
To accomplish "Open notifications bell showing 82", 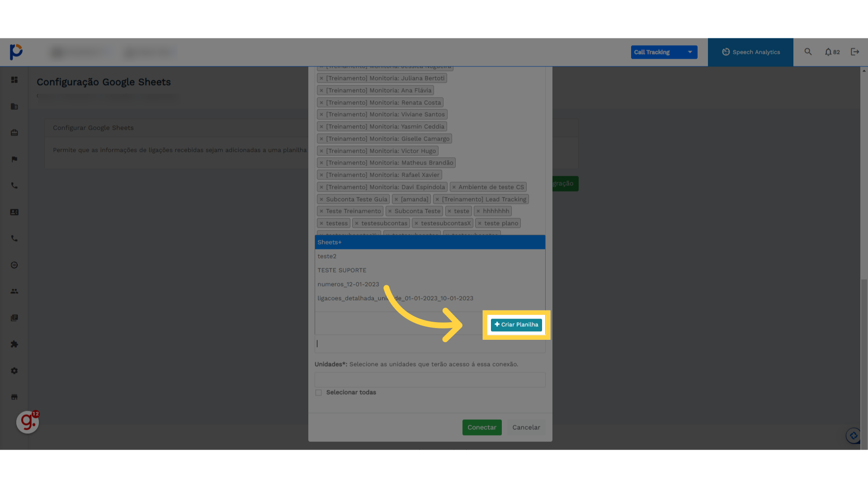I will pos(832,52).
